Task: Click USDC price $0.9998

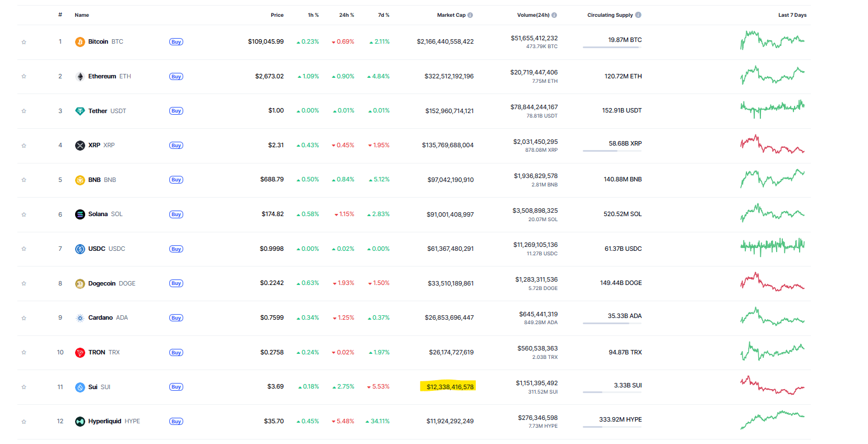Action: pyautogui.click(x=272, y=249)
